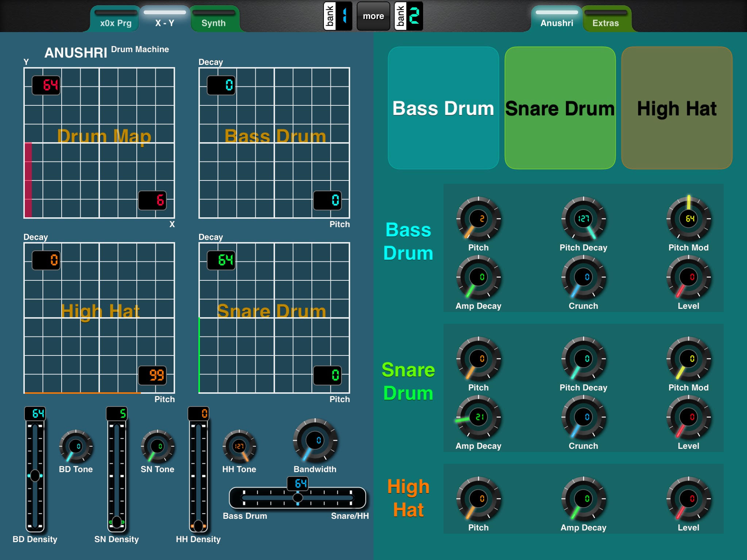Click inside the Drum Map X-Y pad
Viewport: 747px width, 560px height.
pos(99,143)
